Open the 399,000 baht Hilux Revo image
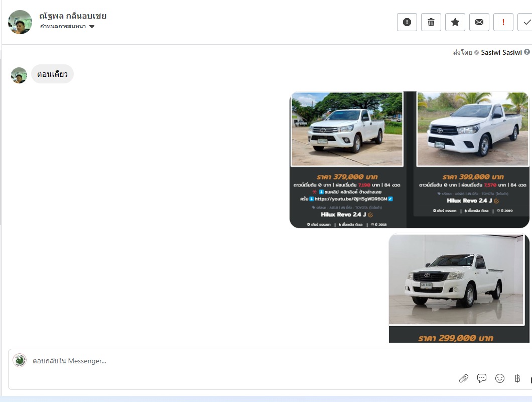The width and height of the screenshot is (532, 402). [x=473, y=159]
